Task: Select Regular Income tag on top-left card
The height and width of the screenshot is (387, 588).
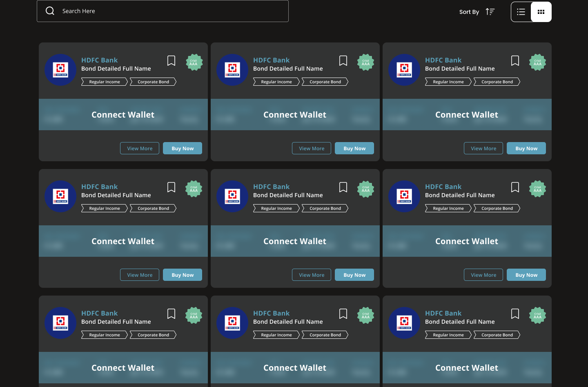Action: [105, 82]
